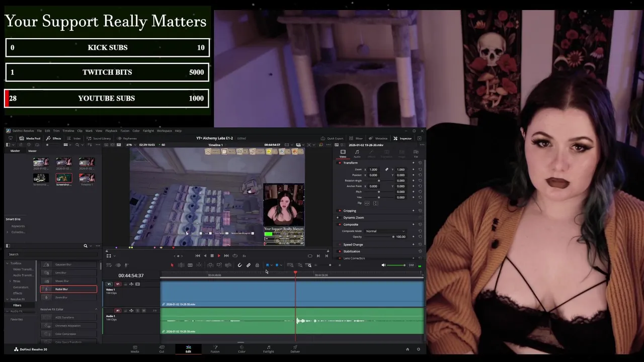Viewport: 644px width, 362px height.
Task: Select the Audio tab in the Inspector
Action: point(357,153)
